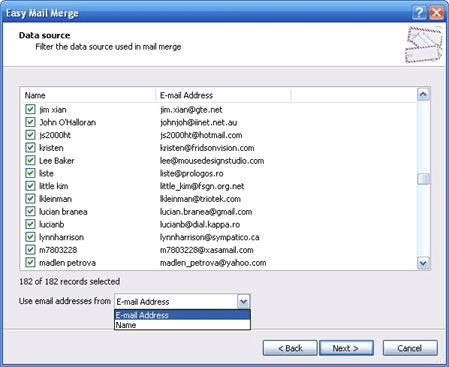Deselect the madlen petrova record
The width and height of the screenshot is (449, 367).
(x=30, y=262)
